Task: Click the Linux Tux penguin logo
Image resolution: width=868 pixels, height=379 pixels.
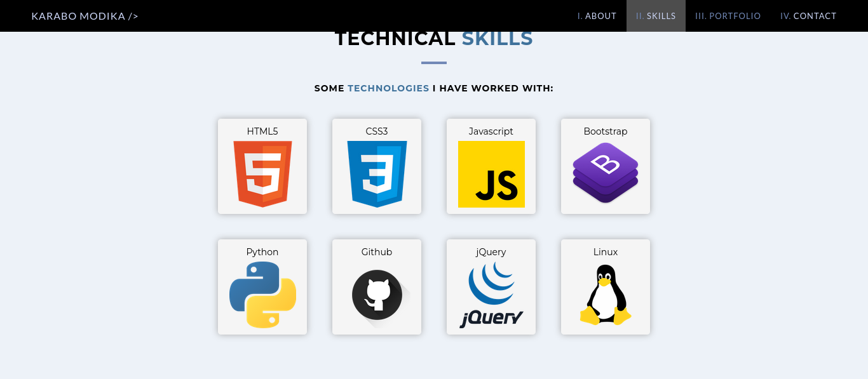Action: (606, 295)
